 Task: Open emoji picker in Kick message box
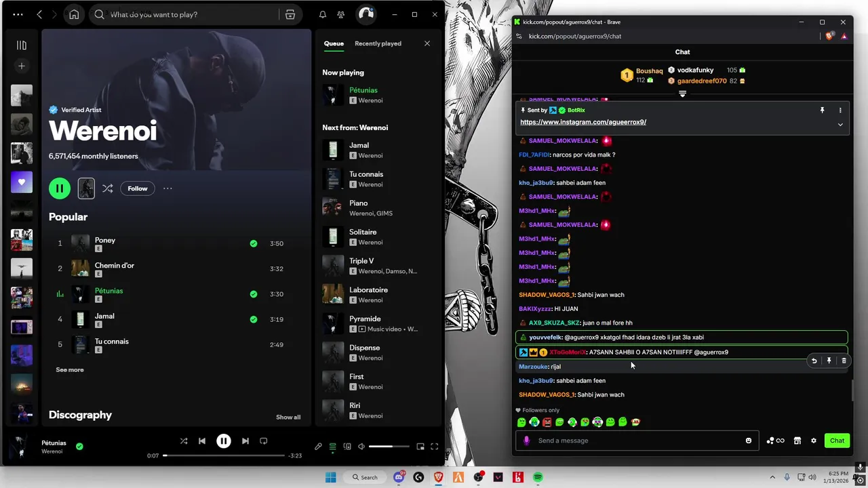(749, 441)
